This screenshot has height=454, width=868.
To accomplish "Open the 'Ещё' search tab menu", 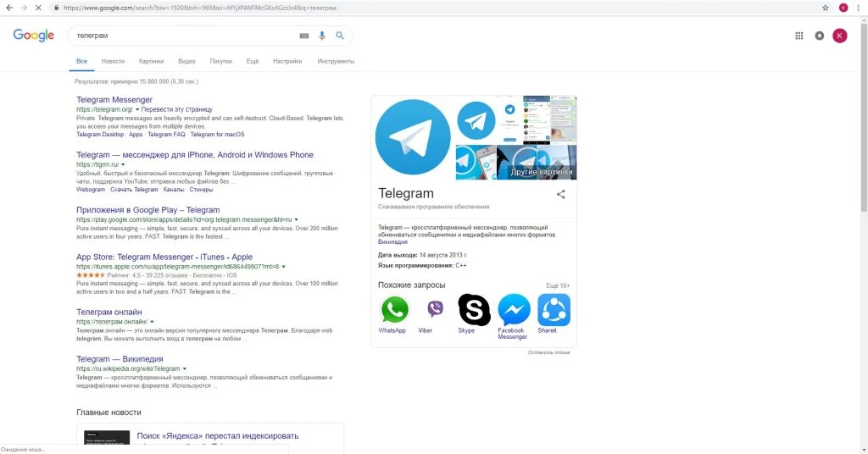I will click(x=253, y=61).
